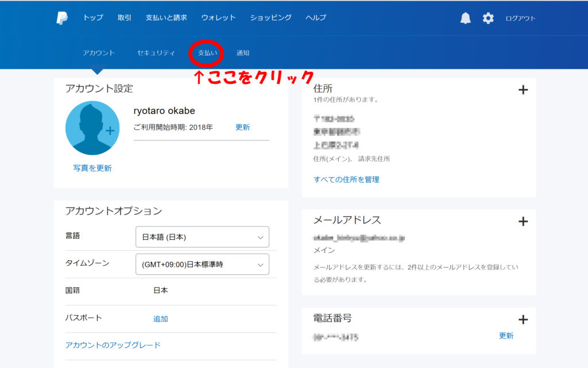
Task: Add a new phone number with plus icon
Action: pos(523,320)
